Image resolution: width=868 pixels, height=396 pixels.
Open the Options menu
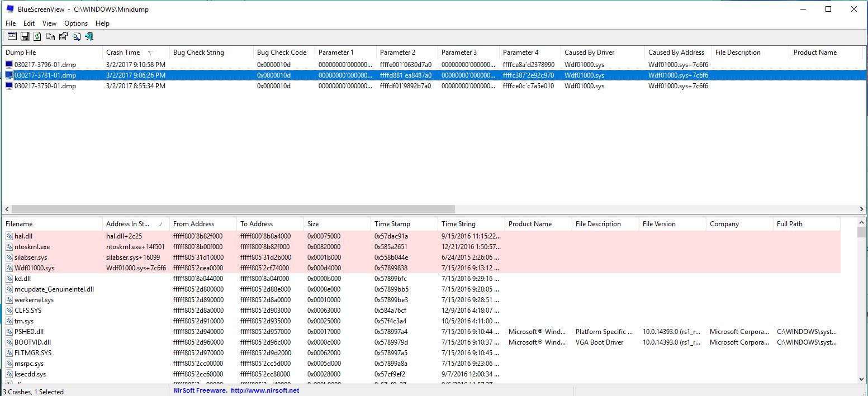click(76, 23)
